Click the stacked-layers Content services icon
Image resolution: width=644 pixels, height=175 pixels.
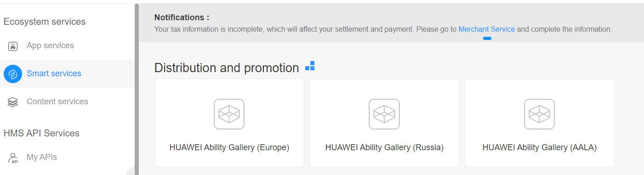(13, 102)
